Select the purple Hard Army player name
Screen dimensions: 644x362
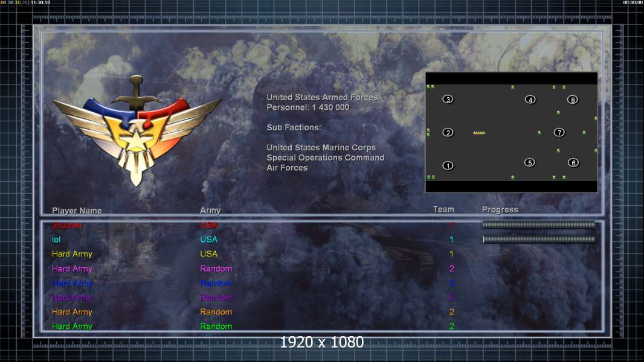tap(72, 297)
